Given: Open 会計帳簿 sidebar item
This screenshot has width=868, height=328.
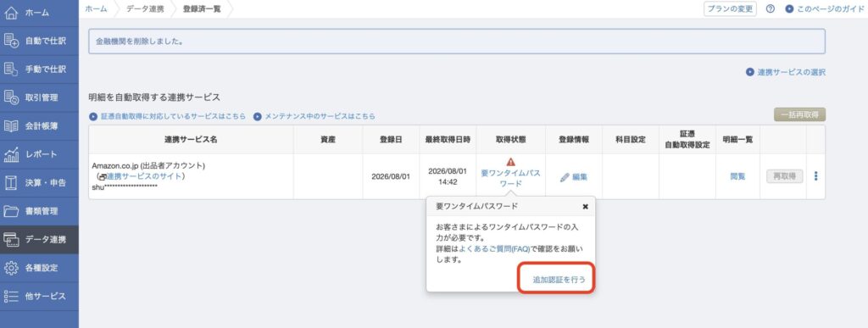Looking at the screenshot, I should (x=39, y=126).
